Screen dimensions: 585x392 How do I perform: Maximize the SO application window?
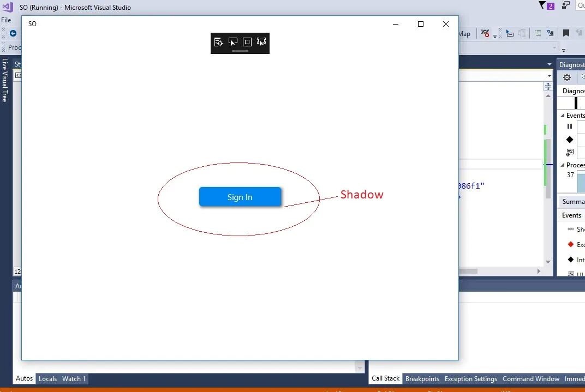[x=420, y=24]
